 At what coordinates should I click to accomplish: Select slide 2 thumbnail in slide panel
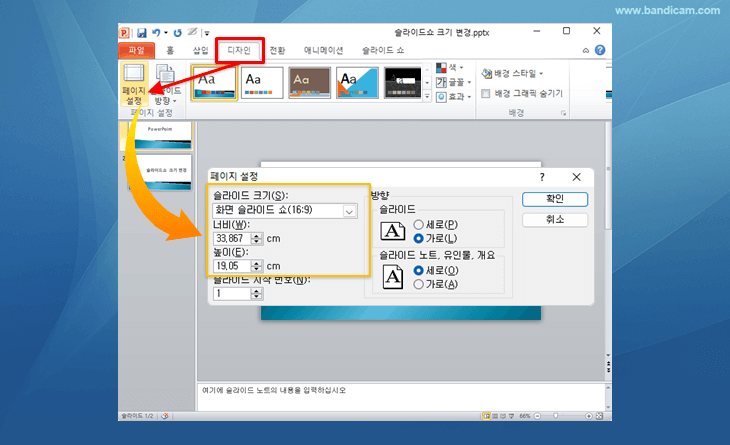tap(160, 172)
